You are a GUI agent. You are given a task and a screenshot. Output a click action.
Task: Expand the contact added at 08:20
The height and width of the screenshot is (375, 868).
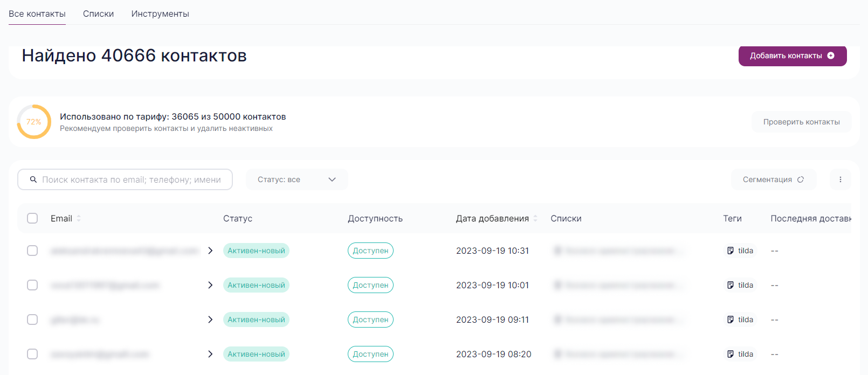click(210, 354)
